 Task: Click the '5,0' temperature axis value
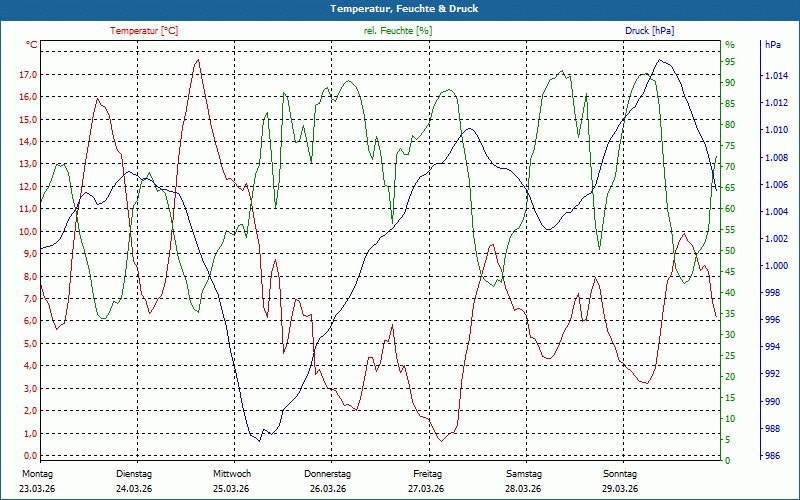31,343
